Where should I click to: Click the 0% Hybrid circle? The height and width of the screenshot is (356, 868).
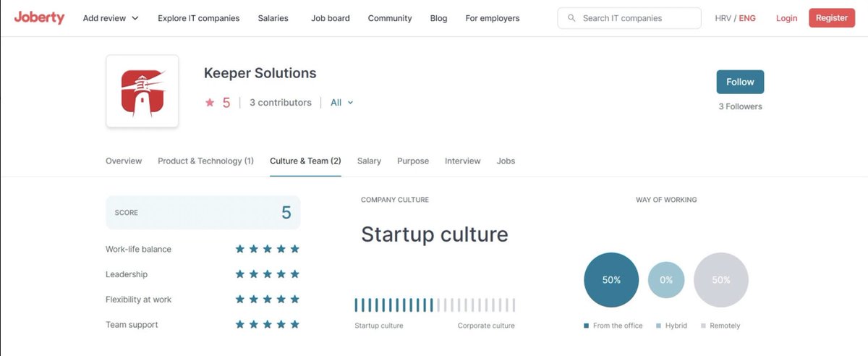pos(666,280)
